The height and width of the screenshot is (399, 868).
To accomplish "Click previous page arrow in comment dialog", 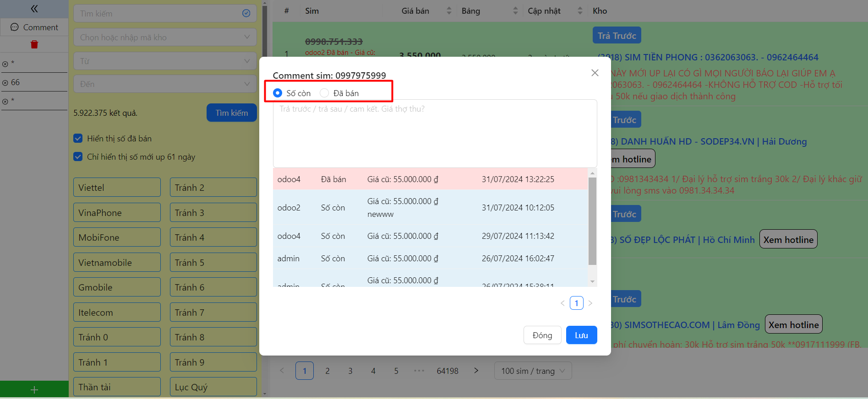I will click(562, 303).
